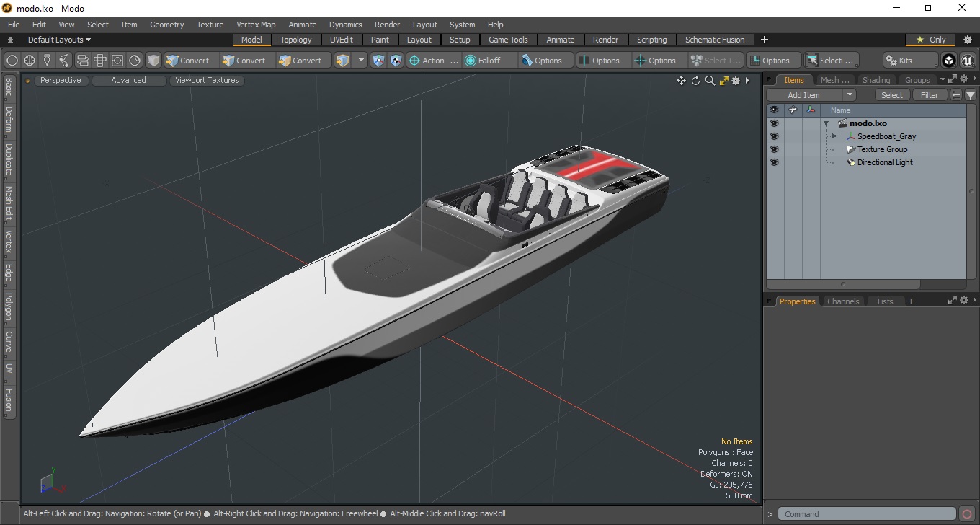Collapse modo.lxo scene tree
Viewport: 980px width, 525px height.
click(x=827, y=123)
